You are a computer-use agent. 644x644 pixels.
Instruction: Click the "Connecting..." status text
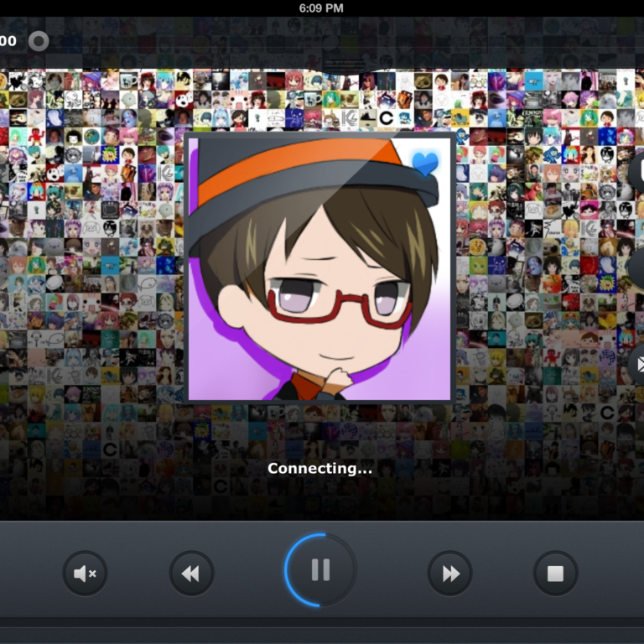click(x=319, y=469)
